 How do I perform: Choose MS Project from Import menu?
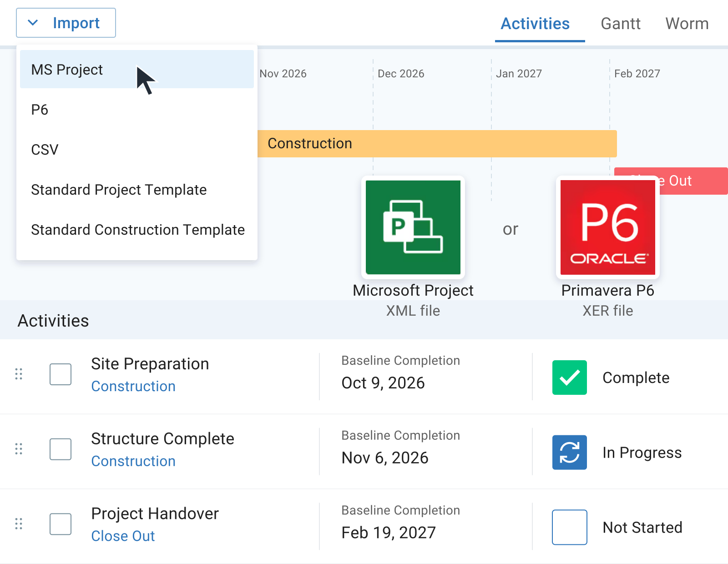pyautogui.click(x=137, y=69)
